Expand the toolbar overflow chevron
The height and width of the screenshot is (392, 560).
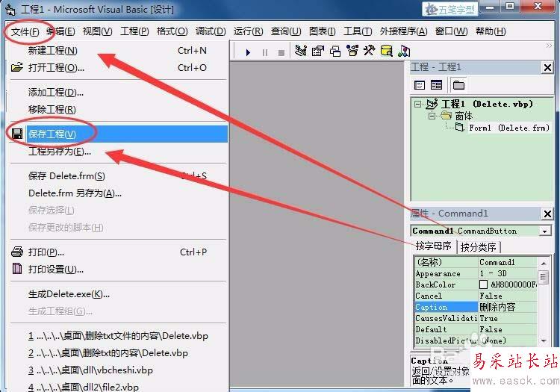pos(549,46)
